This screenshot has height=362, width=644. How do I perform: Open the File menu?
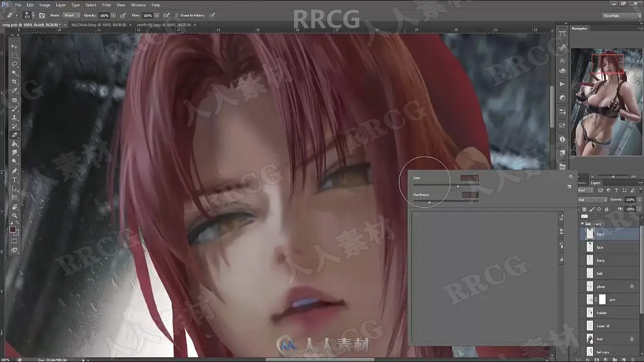(18, 5)
